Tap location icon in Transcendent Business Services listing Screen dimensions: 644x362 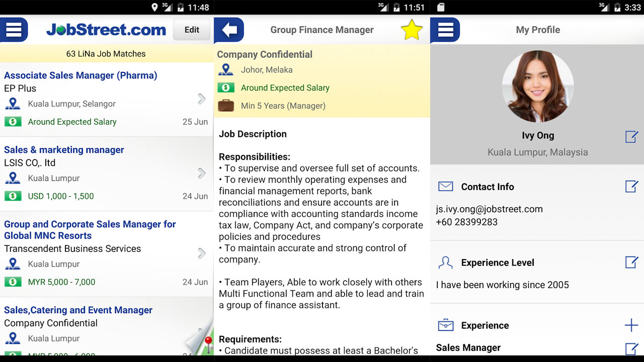(13, 264)
